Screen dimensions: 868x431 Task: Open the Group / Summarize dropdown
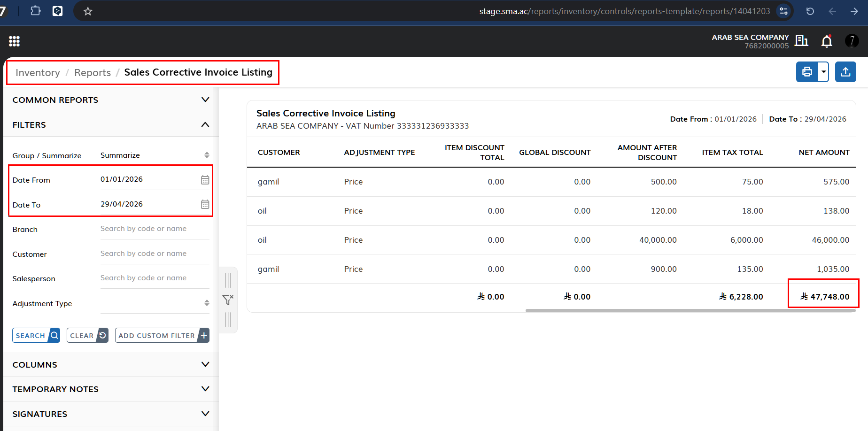click(155, 155)
